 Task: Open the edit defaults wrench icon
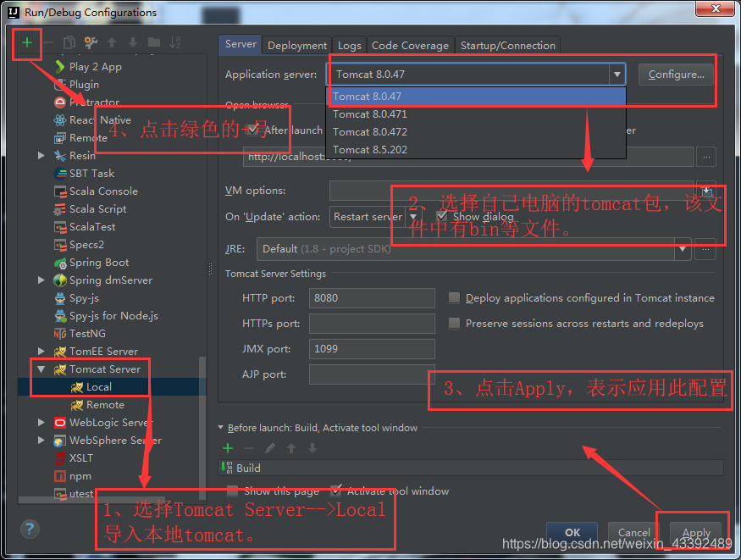pyautogui.click(x=91, y=42)
